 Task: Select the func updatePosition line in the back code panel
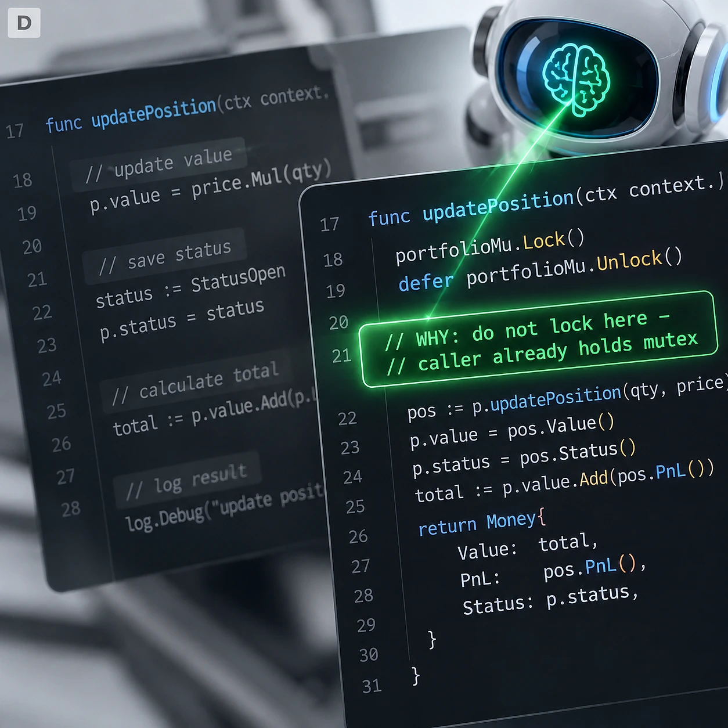point(188,109)
